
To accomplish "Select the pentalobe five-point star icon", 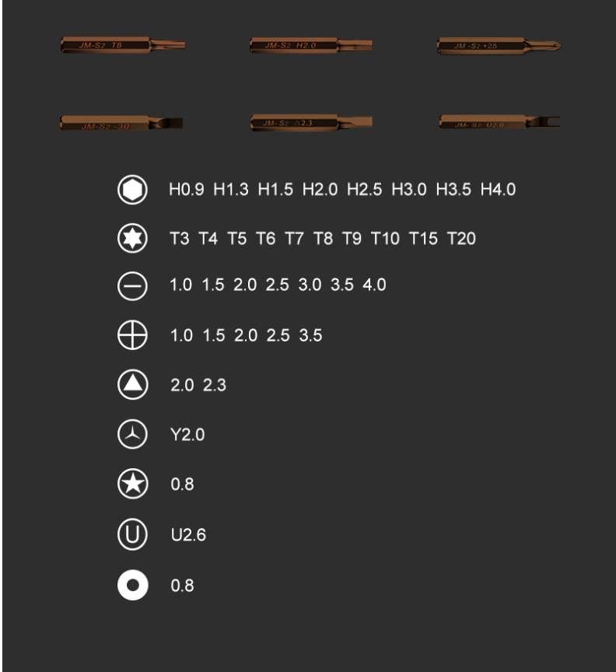I will click(132, 484).
